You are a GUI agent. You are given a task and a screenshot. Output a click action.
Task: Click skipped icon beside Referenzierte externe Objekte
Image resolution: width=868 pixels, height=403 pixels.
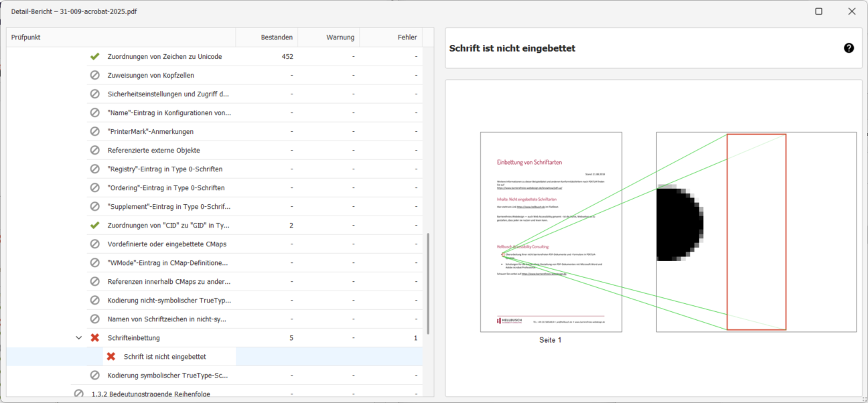pyautogui.click(x=95, y=150)
